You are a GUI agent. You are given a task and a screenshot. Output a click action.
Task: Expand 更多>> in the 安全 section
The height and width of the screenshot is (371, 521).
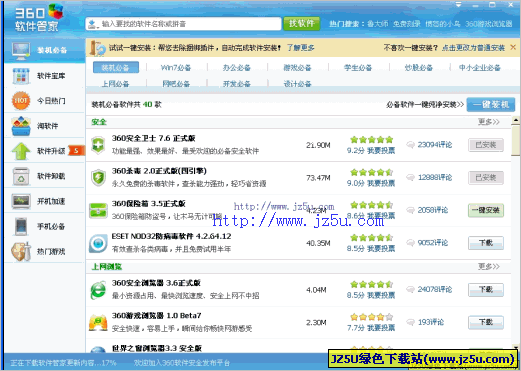(x=489, y=122)
